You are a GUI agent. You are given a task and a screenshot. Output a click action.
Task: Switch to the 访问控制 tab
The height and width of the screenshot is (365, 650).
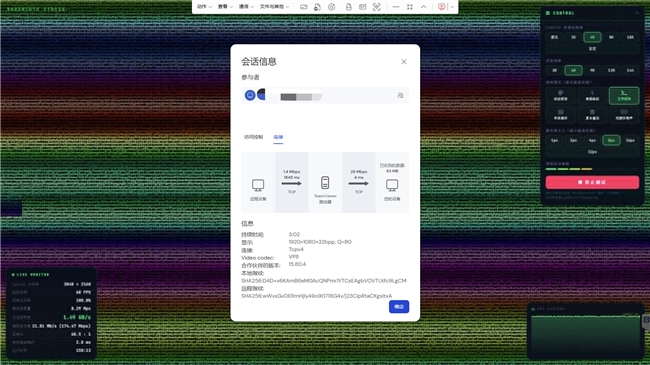tap(253, 137)
